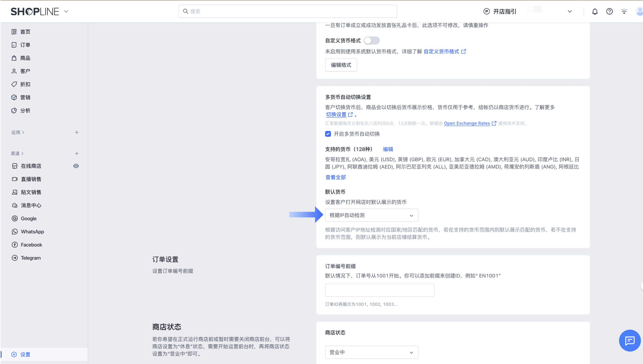This screenshot has height=364, width=643.
Task: Open the 营业中 store status dropdown
Action: pyautogui.click(x=371, y=353)
